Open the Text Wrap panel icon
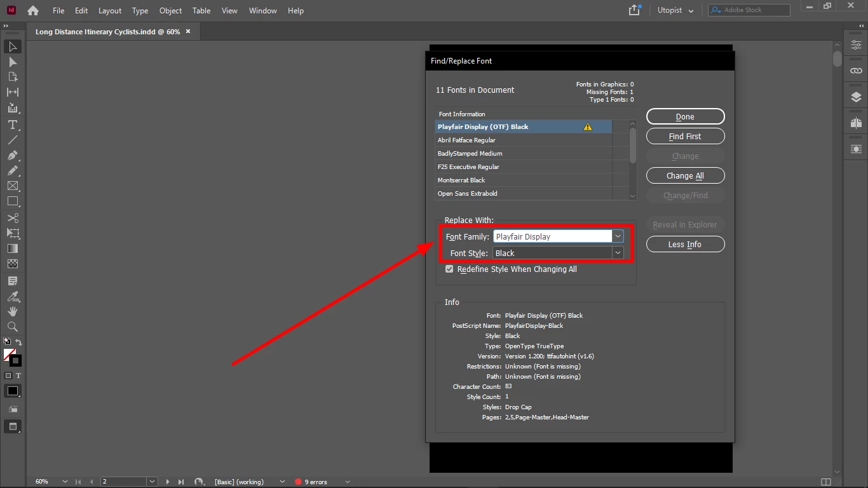This screenshot has width=868, height=488. point(856,149)
